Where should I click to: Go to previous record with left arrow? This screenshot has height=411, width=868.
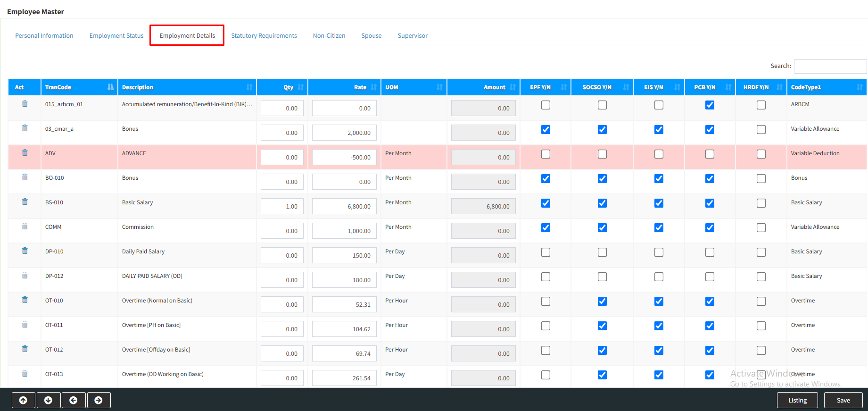tap(74, 400)
